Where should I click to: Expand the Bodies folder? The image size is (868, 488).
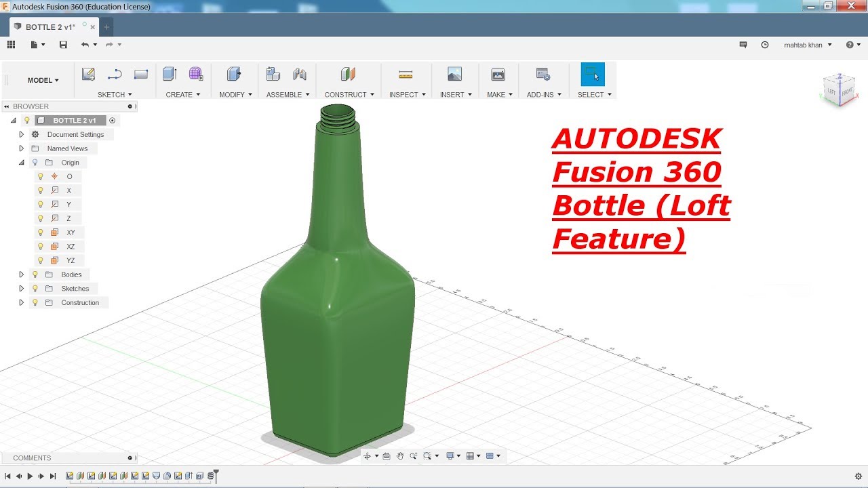point(21,274)
